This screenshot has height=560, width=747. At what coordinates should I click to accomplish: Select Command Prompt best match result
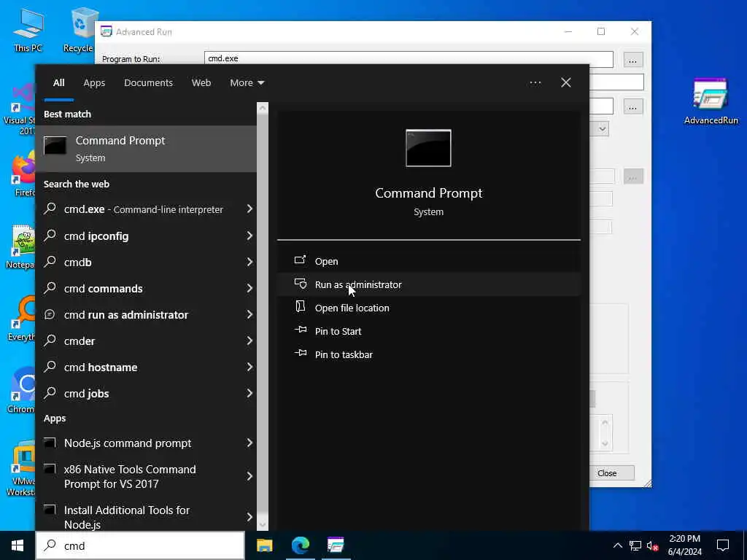[x=146, y=149]
